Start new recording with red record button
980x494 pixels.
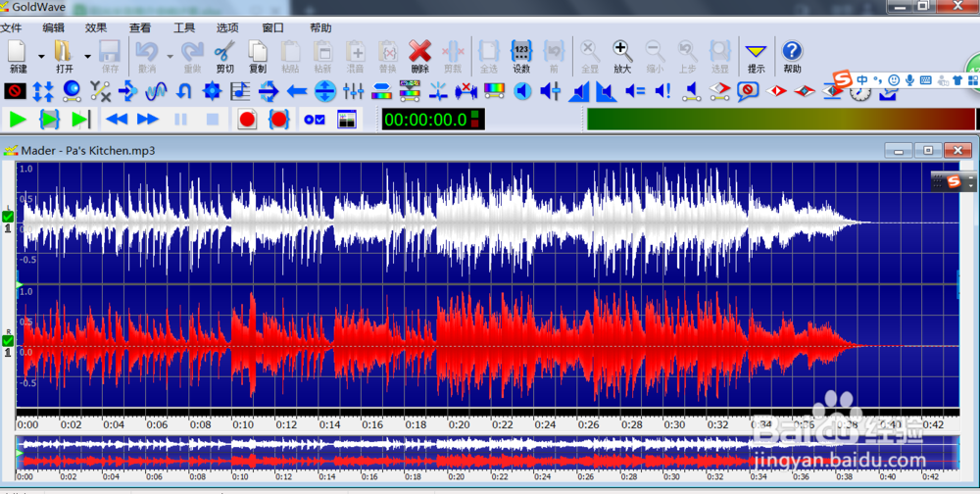248,120
